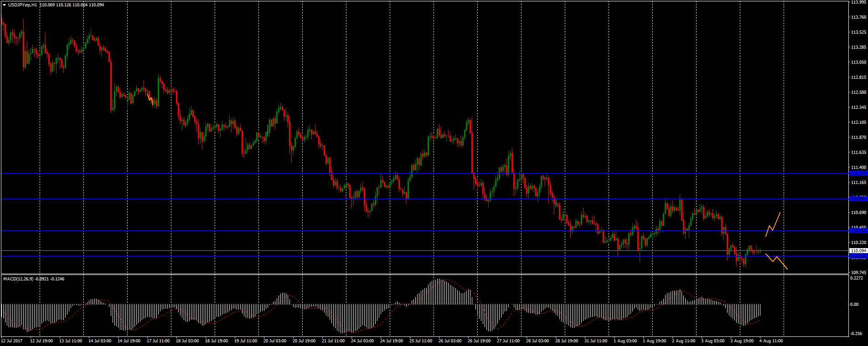The image size is (868, 346).
Task: Select the small orange zigzag near 17 Jul
Action: (x=151, y=98)
